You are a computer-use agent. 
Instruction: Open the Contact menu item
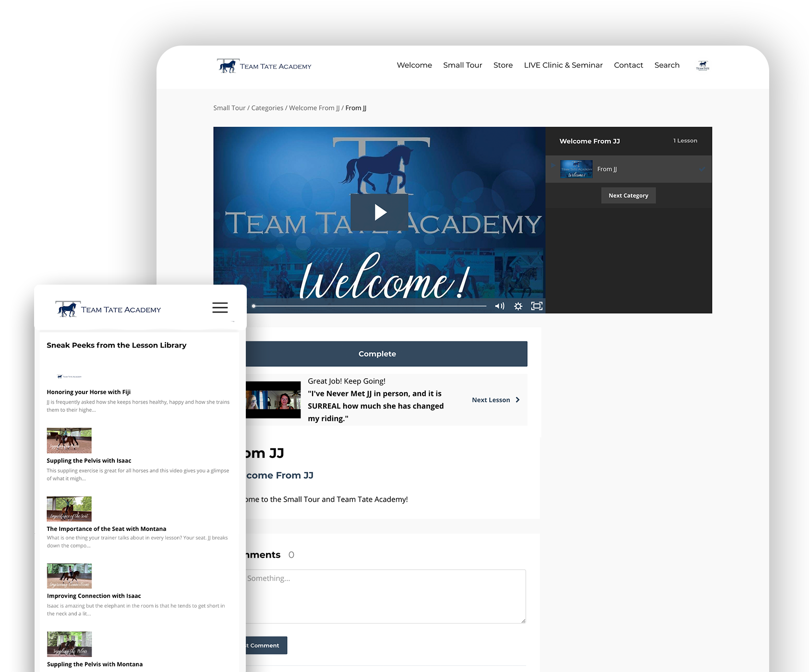click(x=628, y=65)
